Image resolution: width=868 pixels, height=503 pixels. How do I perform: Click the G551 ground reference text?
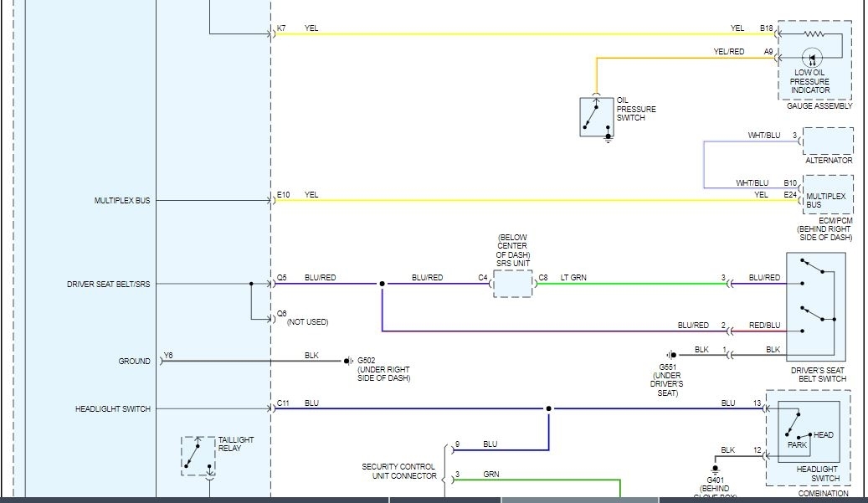668,367
